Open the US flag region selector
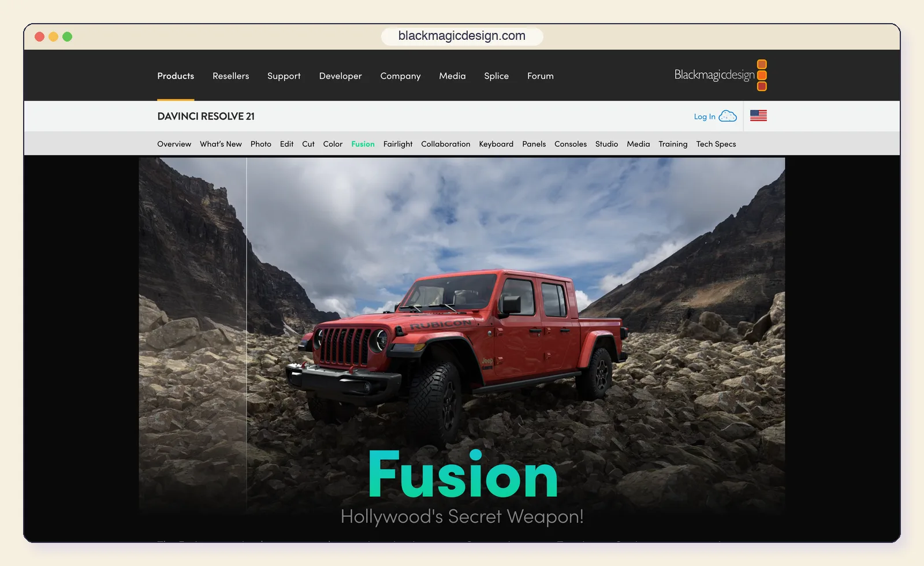The height and width of the screenshot is (566, 924). click(x=758, y=116)
